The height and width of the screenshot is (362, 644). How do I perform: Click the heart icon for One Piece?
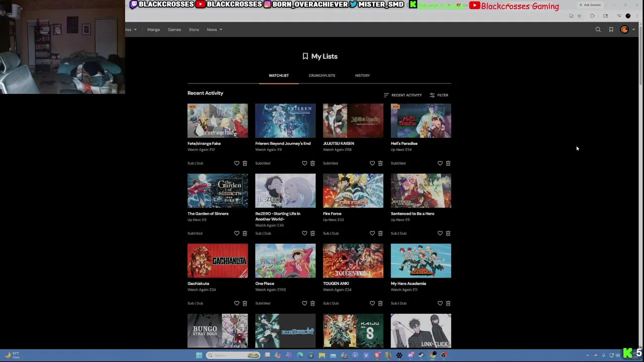[304, 303]
